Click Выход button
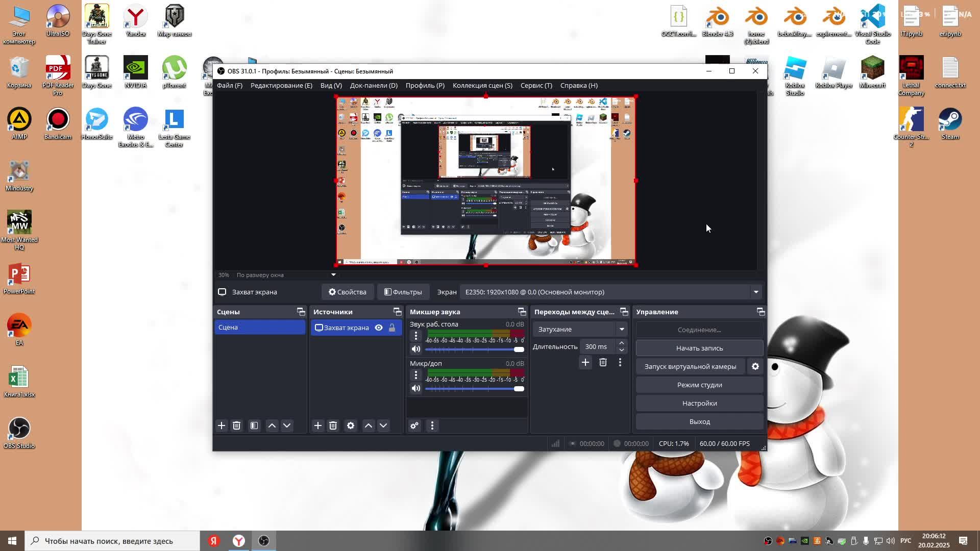The image size is (980, 551). pyautogui.click(x=699, y=421)
